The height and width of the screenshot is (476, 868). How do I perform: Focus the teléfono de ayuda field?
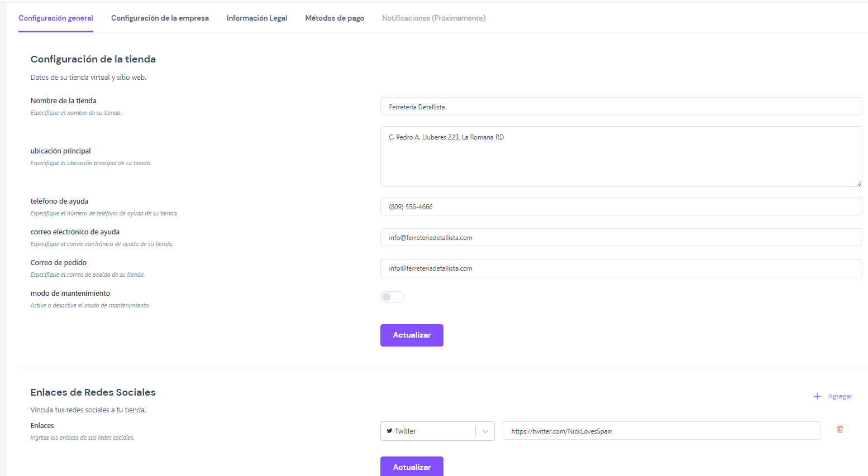[x=621, y=206]
